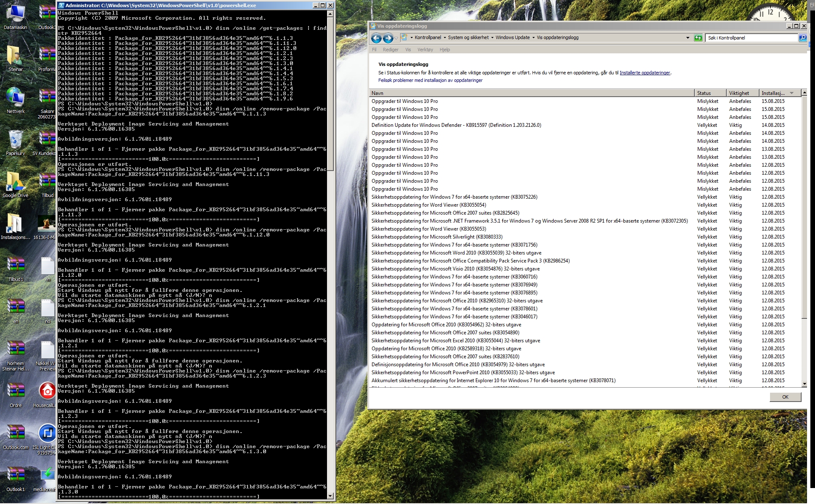Open the recent pages dropdown beside Forward
This screenshot has width=815, height=504.
coord(396,38)
